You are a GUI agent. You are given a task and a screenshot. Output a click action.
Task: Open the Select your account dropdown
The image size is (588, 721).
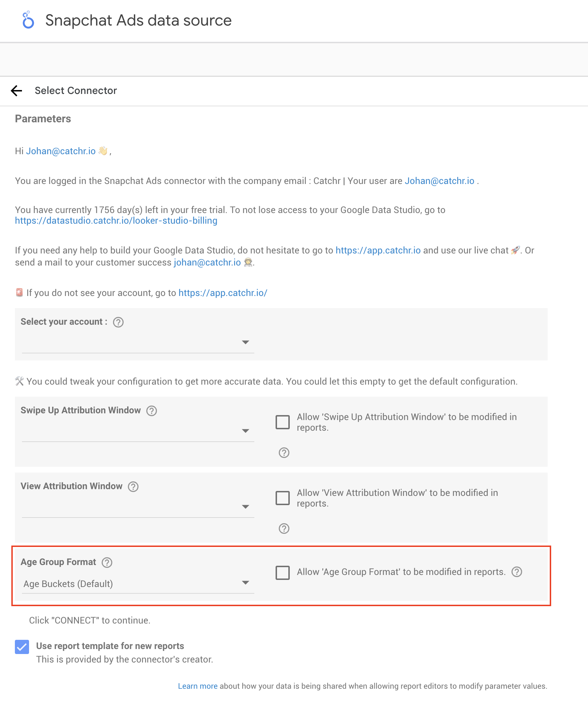[138, 342]
